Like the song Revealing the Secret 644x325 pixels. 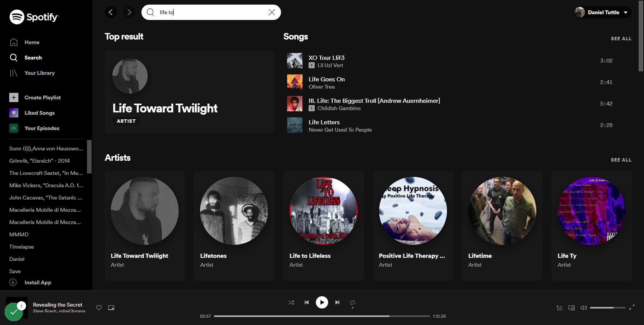pyautogui.click(x=99, y=308)
